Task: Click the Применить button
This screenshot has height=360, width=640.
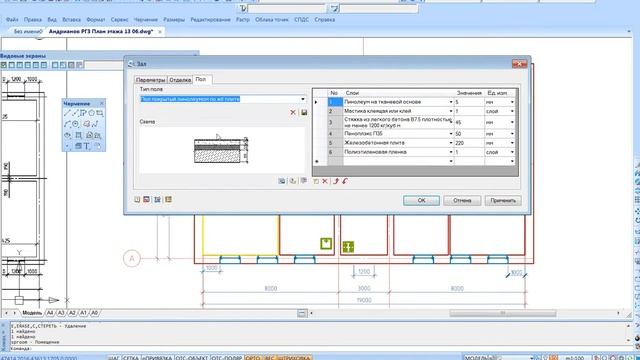Action: 503,200
